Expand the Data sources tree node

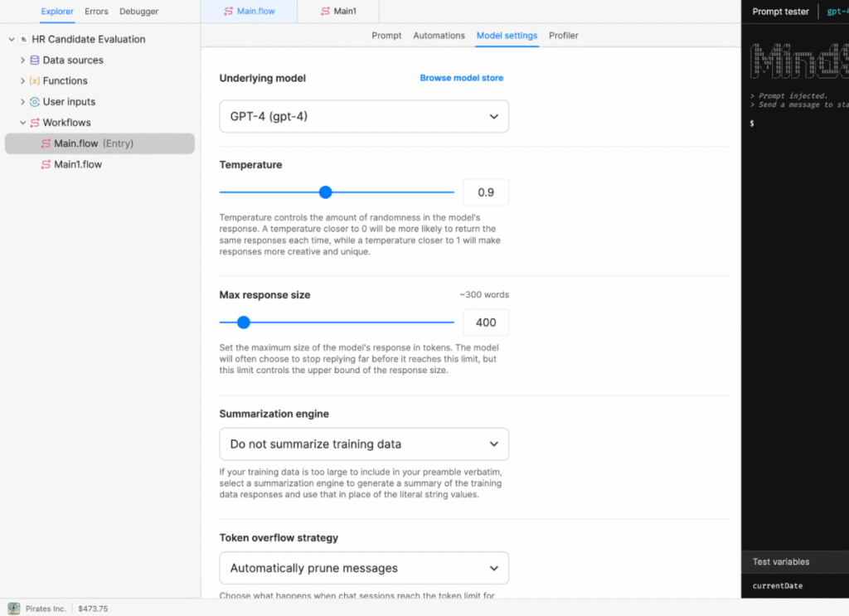pos(22,61)
